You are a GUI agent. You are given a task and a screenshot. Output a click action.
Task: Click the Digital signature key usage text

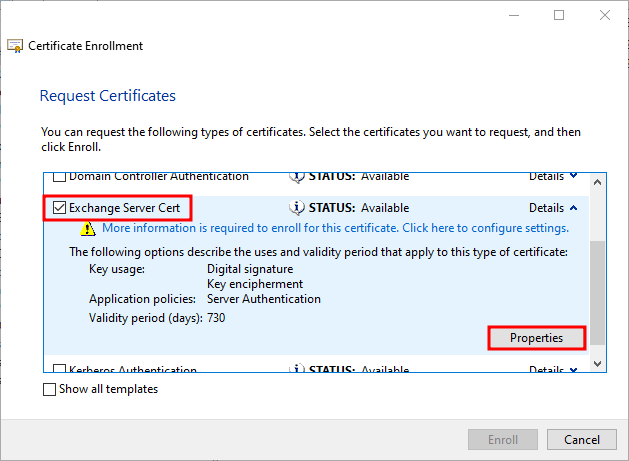[250, 269]
